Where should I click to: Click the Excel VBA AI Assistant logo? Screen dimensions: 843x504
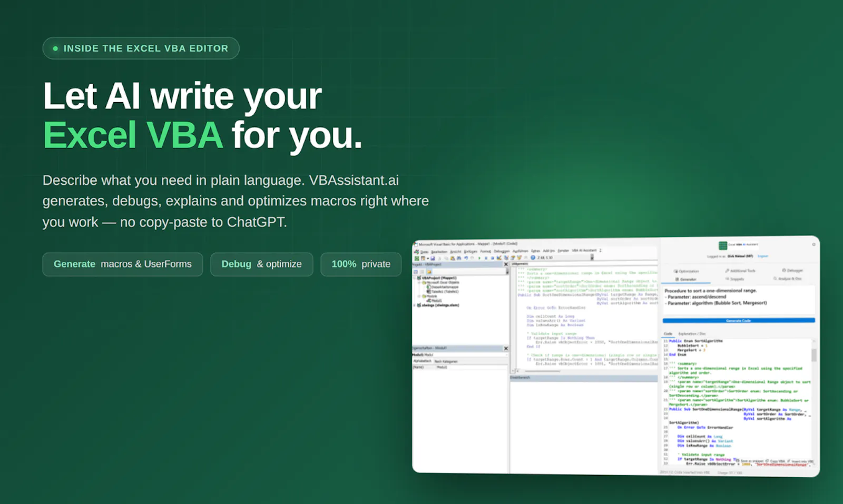tap(738, 245)
